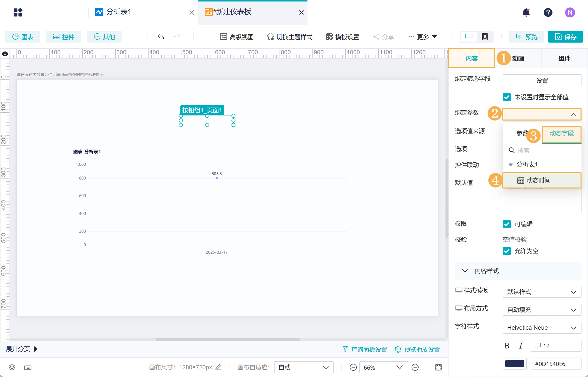
Task: Uncheck 未设置时显示全部值 checkbox
Action: (x=507, y=97)
